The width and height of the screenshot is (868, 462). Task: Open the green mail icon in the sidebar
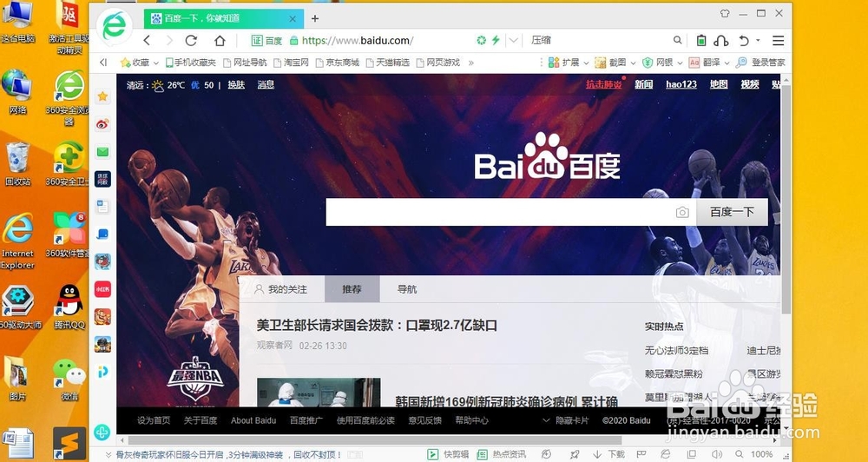click(102, 151)
